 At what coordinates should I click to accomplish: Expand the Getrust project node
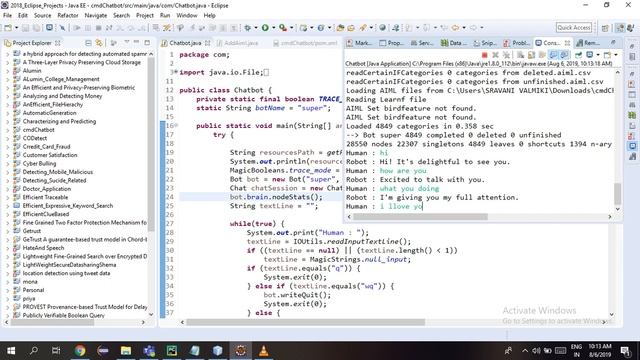pyautogui.click(x=7, y=231)
